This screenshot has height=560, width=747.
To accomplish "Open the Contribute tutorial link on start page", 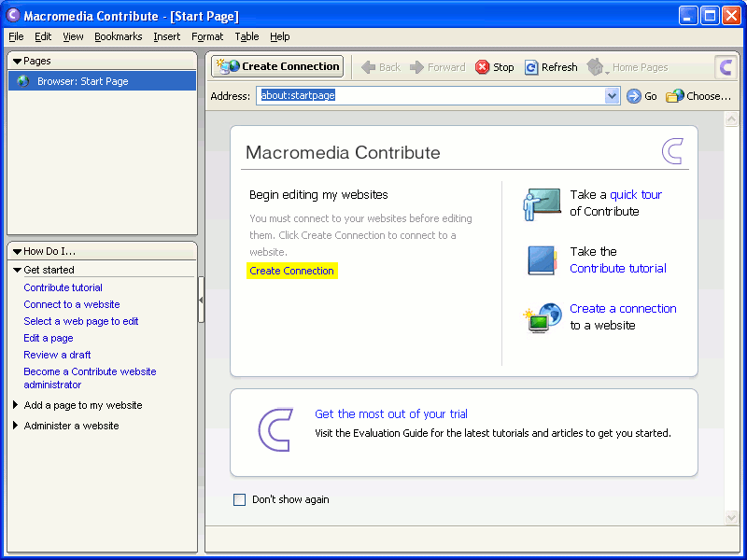I will 618,269.
